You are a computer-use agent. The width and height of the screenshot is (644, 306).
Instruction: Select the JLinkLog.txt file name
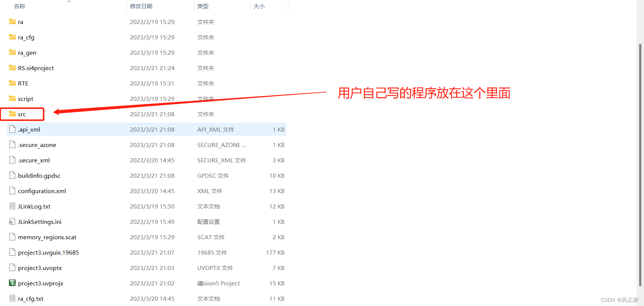click(x=34, y=207)
